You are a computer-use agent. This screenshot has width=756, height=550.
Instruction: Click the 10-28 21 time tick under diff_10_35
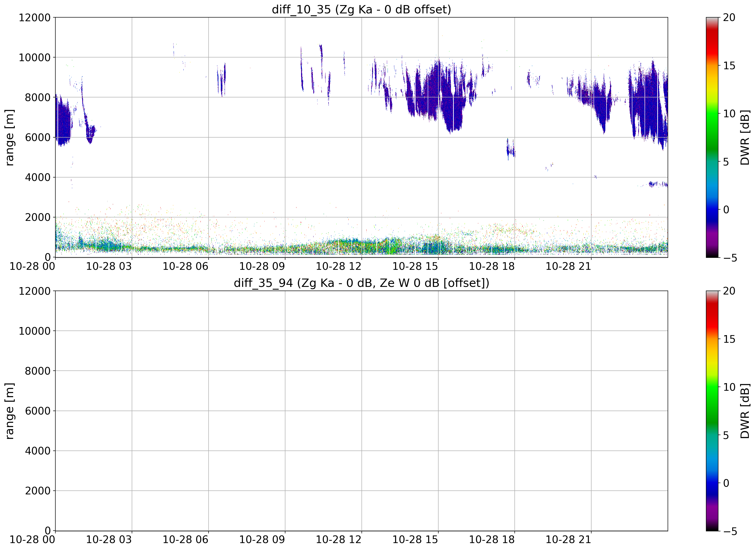click(568, 266)
